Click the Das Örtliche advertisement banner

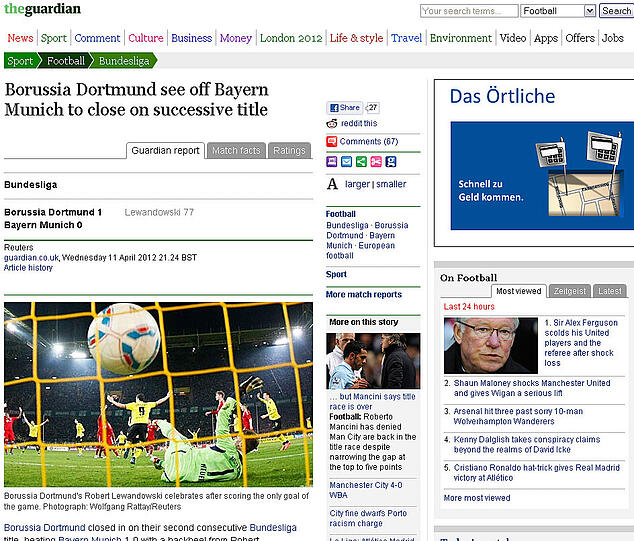click(534, 163)
